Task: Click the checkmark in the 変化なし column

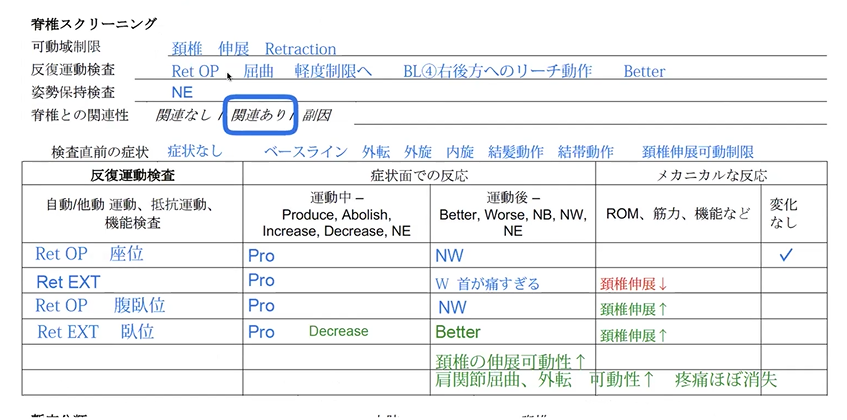Action: click(785, 255)
